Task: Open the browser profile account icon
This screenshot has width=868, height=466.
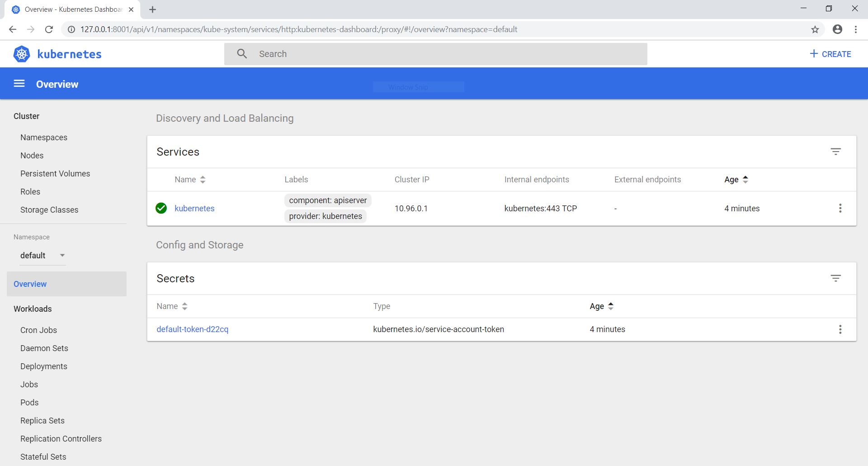Action: pos(837,29)
